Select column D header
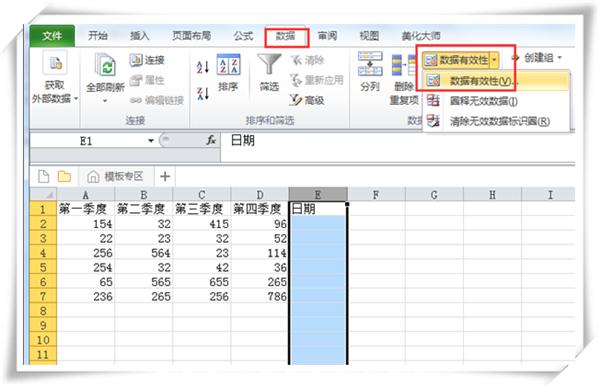 [x=260, y=195]
